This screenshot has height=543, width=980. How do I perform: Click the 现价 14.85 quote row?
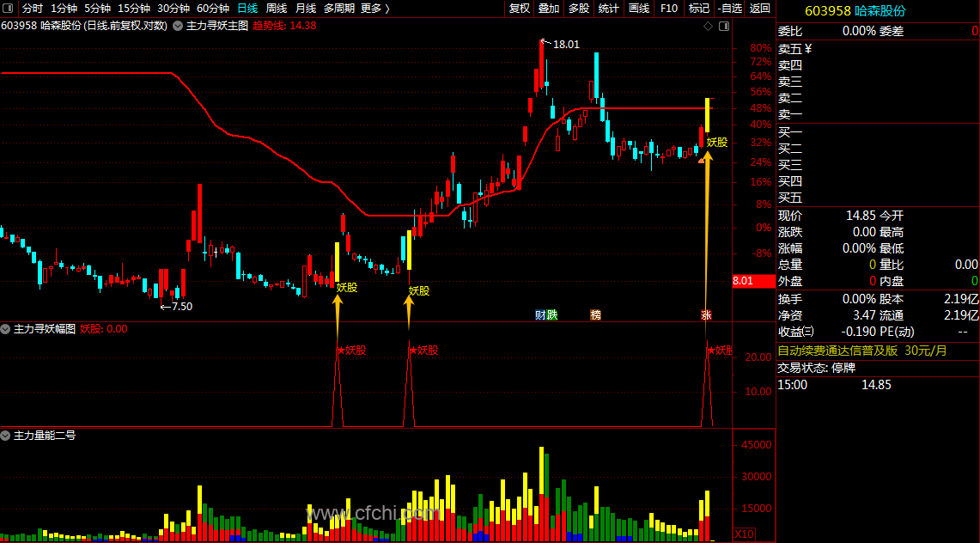[x=826, y=216]
